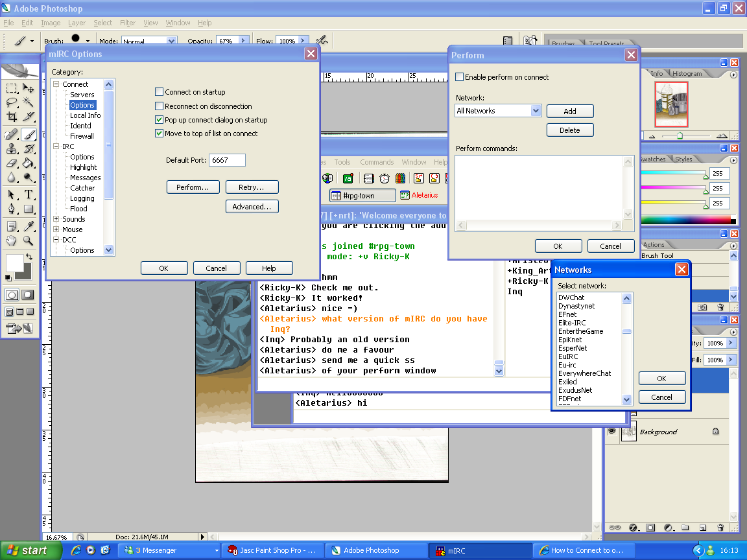
Task: Select the Hand tool
Action: point(12,240)
